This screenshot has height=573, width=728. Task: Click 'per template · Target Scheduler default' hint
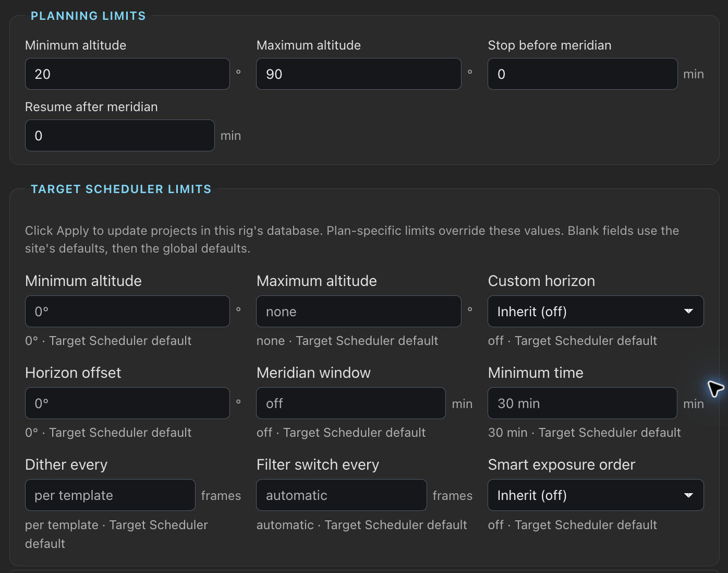(116, 534)
